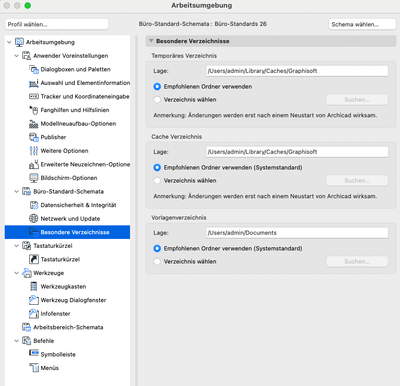Collapse the Büro-Standard-Schemata branch
Viewport: 400px width, 386px height.
point(16,191)
